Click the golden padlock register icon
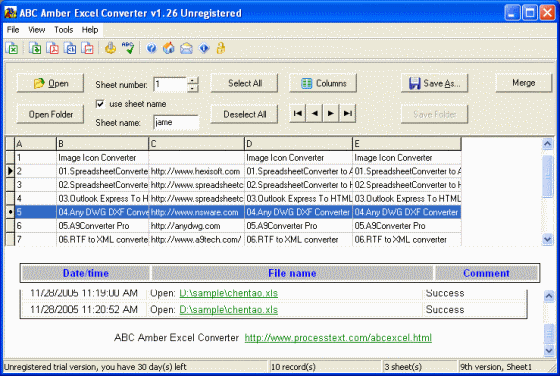This screenshot has height=376, width=560. pyautogui.click(x=221, y=48)
